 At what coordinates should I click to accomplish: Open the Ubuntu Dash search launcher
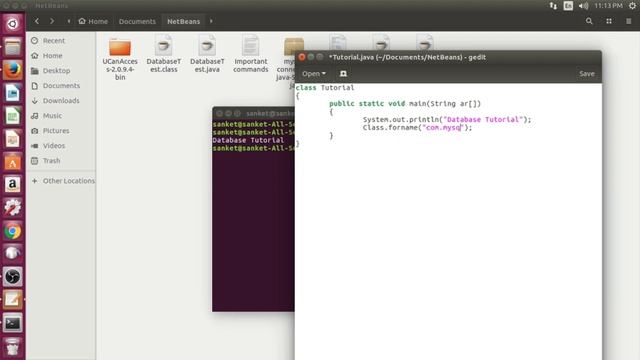point(13,24)
